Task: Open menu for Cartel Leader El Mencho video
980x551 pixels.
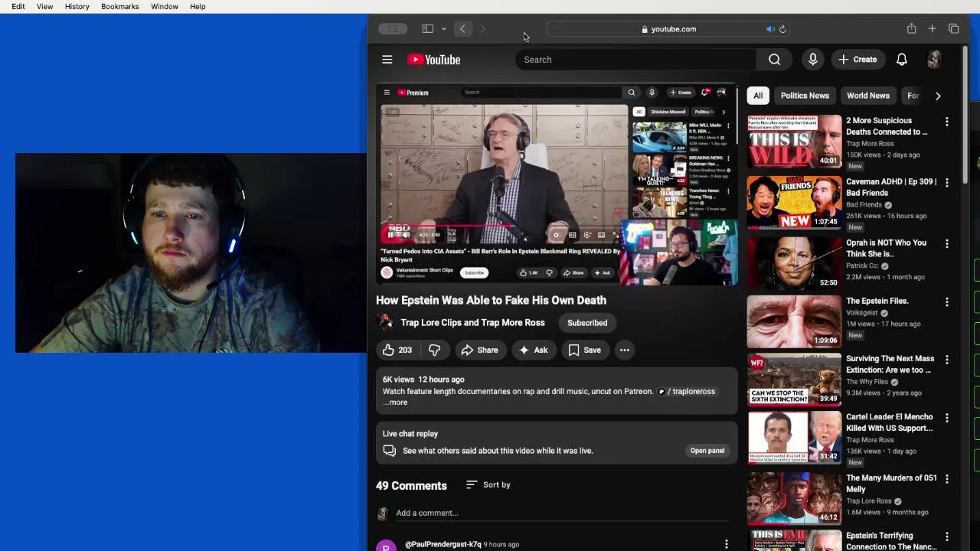Action: click(947, 418)
